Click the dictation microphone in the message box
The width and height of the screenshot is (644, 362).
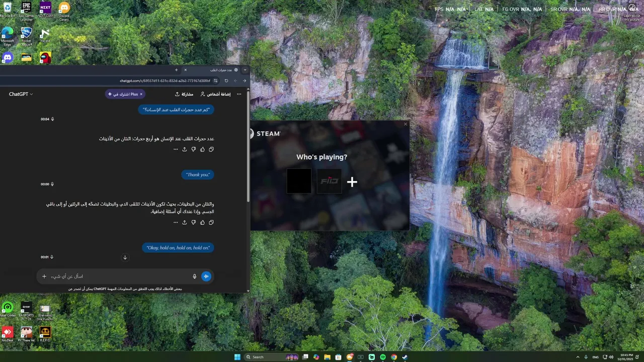[194, 276]
